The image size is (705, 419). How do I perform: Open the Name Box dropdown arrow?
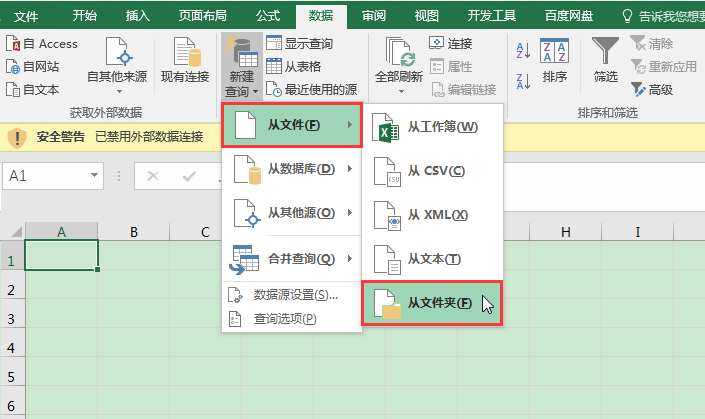click(x=94, y=175)
